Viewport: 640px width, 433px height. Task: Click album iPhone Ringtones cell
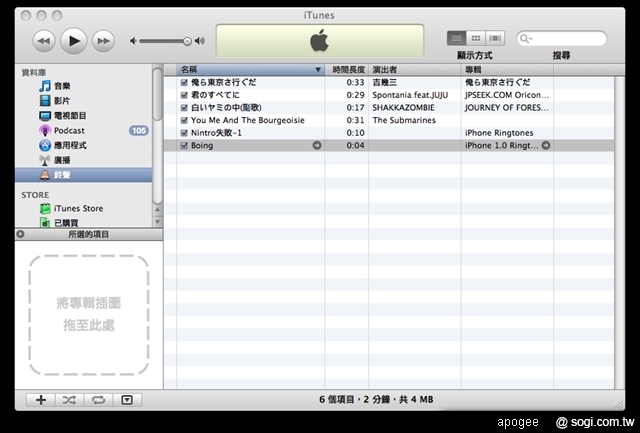[x=499, y=133]
